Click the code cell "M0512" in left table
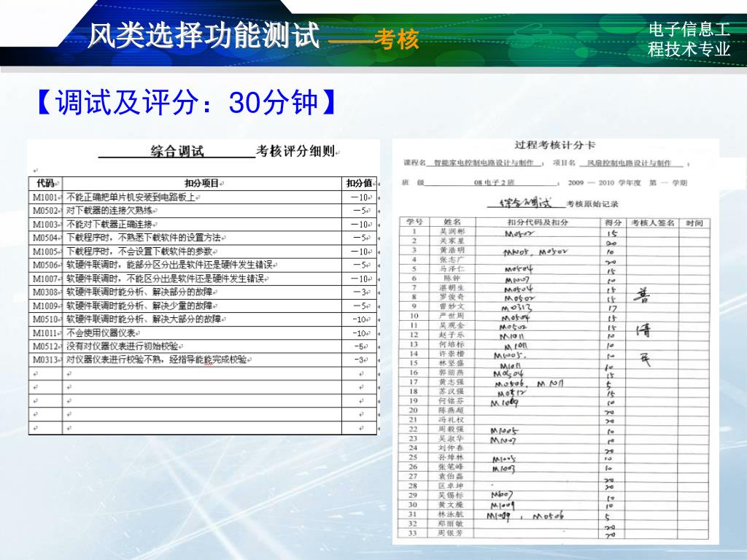747x560 pixels. 44,346
